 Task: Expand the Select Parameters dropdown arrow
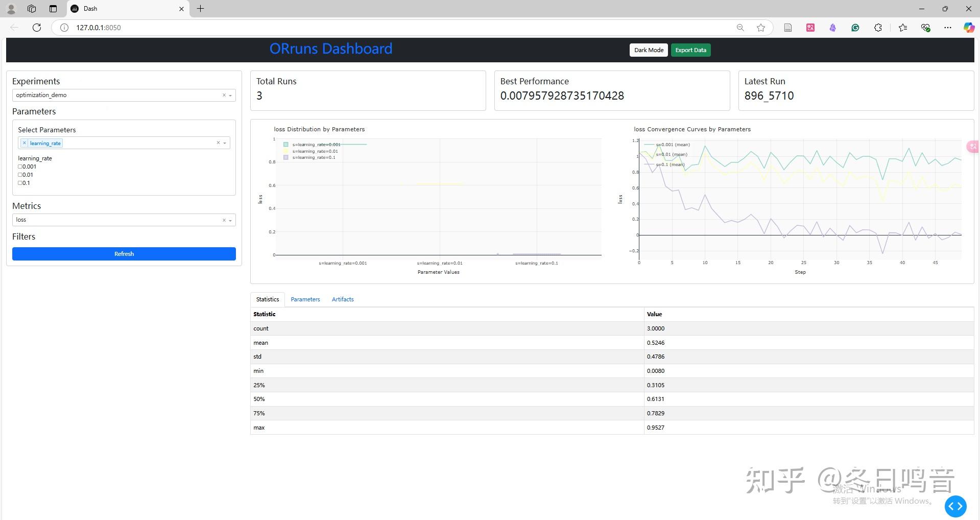[225, 143]
